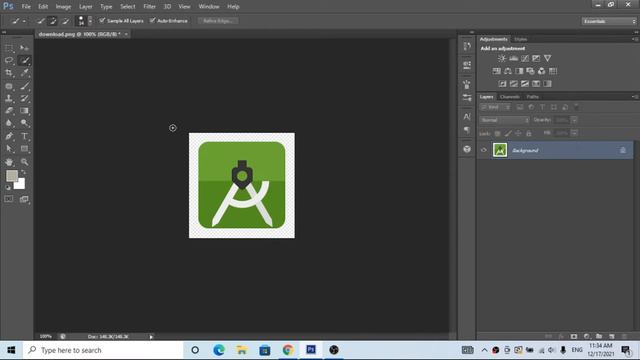Open the File menu
The width and height of the screenshot is (640, 360).
26,7
